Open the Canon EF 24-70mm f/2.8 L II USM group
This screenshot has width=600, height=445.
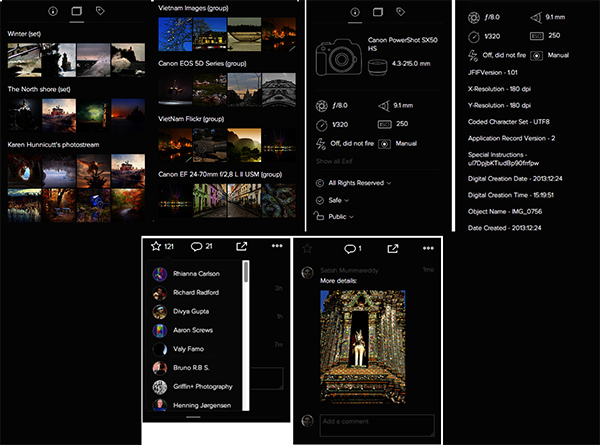tap(220, 174)
